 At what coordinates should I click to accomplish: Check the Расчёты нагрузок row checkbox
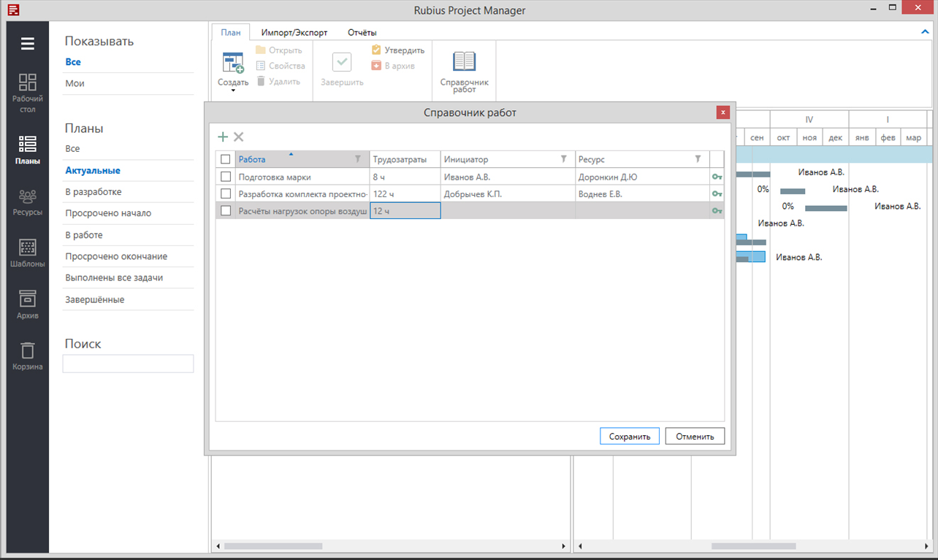(x=226, y=210)
